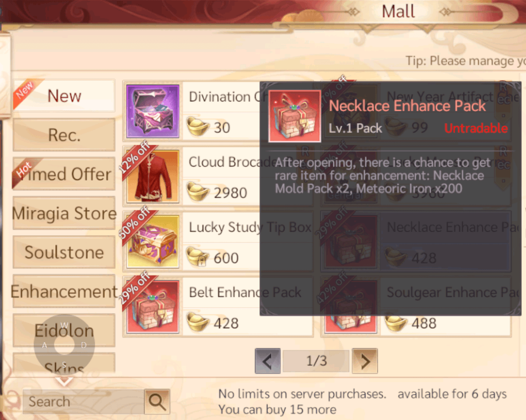Click Necklace Enhance Pack tooltip icon
526x420 pixels.
pyautogui.click(x=295, y=116)
